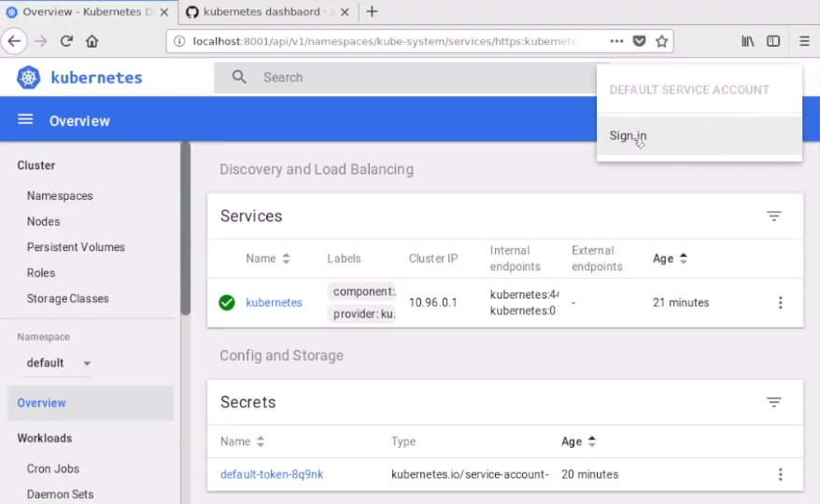Switch to the Overview - Kubernetes browser tab
The width and height of the screenshot is (820, 504).
(87, 11)
